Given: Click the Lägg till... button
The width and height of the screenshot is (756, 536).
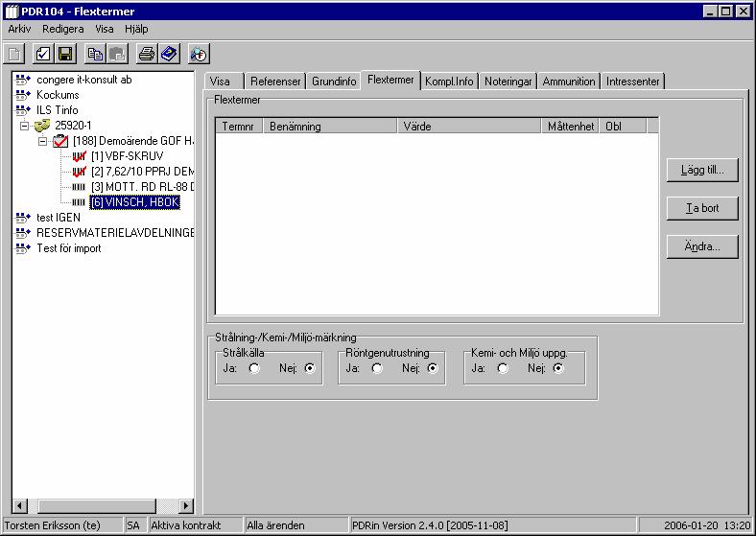Looking at the screenshot, I should 702,170.
